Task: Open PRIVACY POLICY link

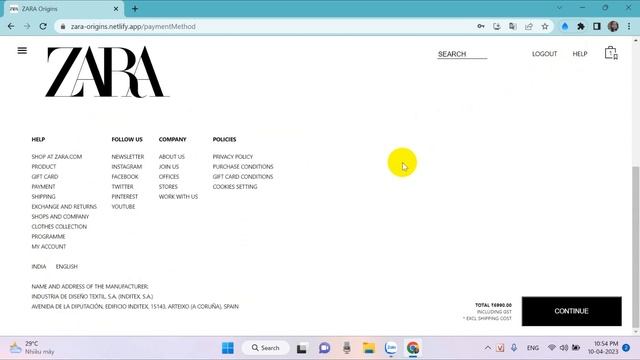Action: (233, 157)
